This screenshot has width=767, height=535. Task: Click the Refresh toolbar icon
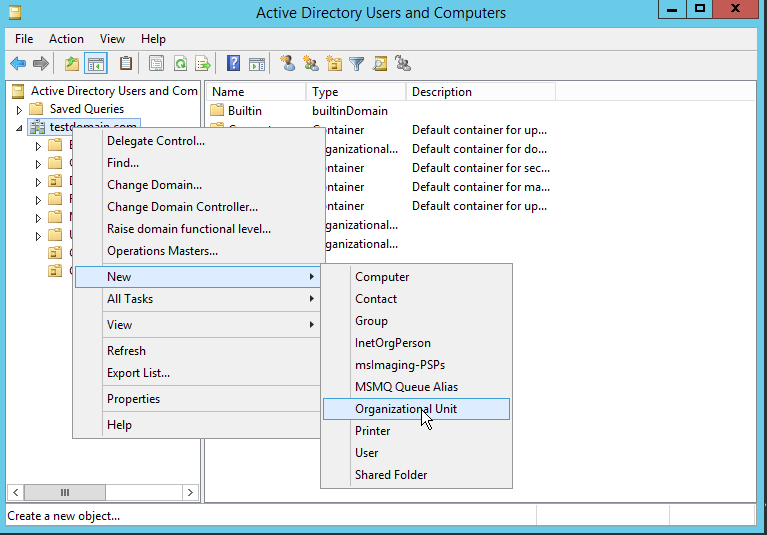click(180, 64)
